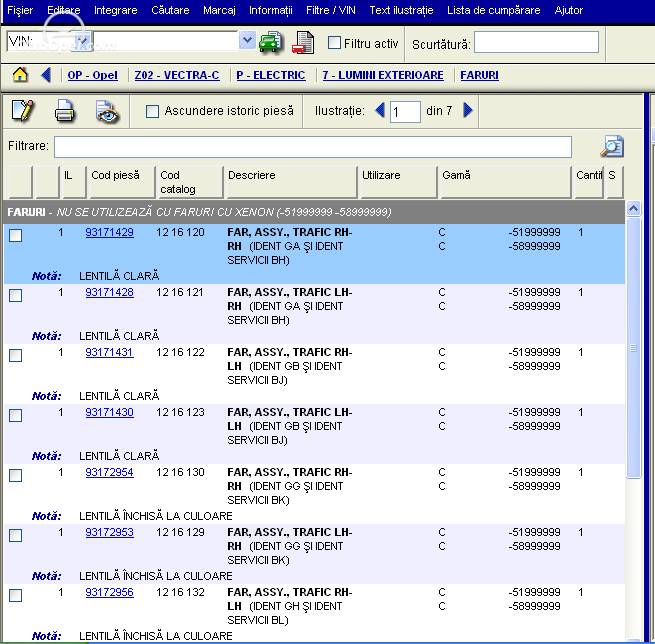Check the row of part 93171430
This screenshot has width=655, height=644.
pos(15,416)
